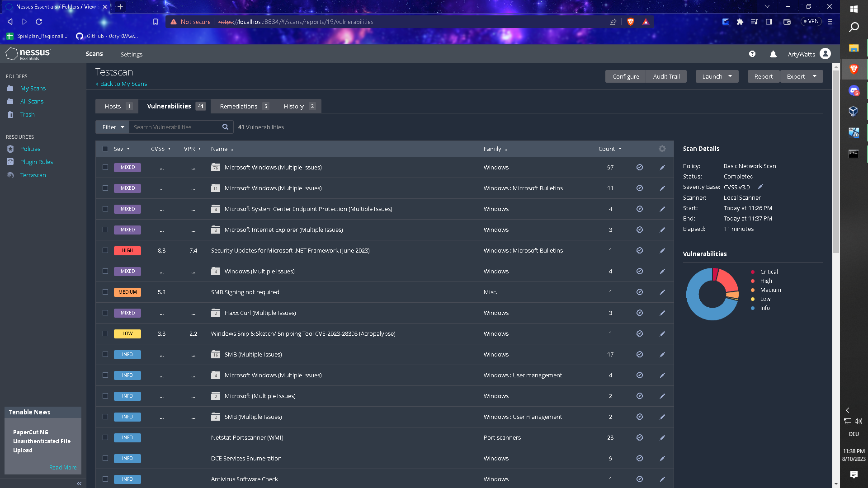This screenshot has height=488, width=868.
Task: Click the search magnifier in the vulnerability filter
Action: click(225, 127)
